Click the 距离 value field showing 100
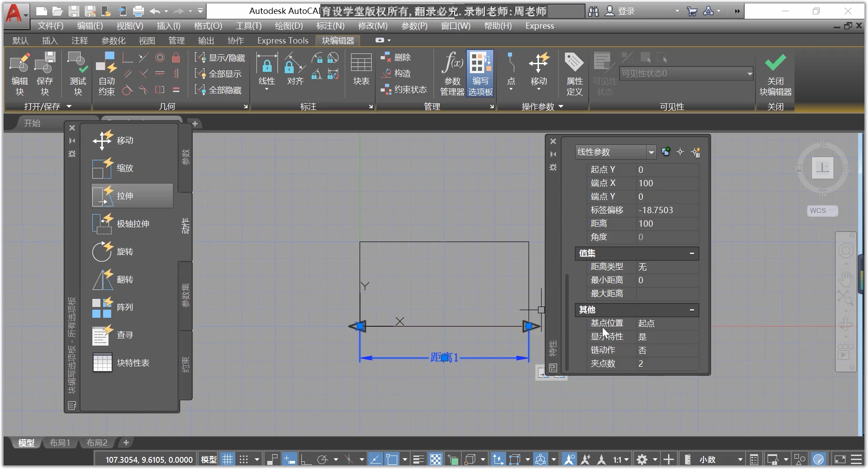 click(x=668, y=224)
